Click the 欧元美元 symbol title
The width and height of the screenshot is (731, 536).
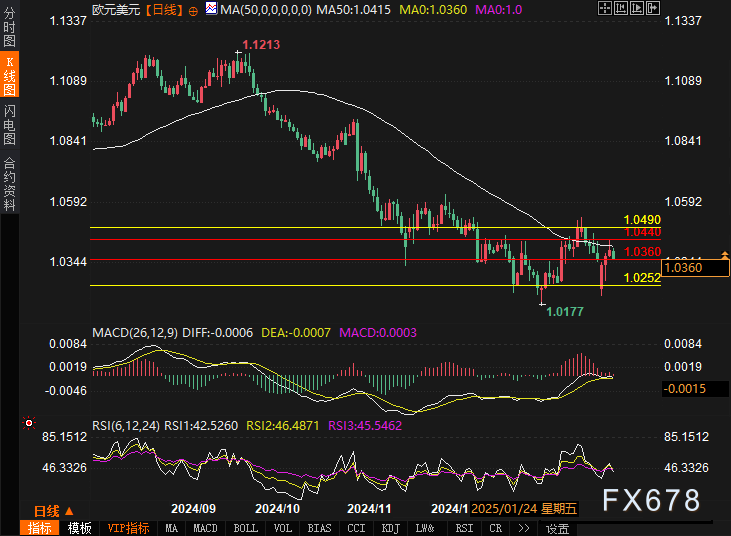116,9
